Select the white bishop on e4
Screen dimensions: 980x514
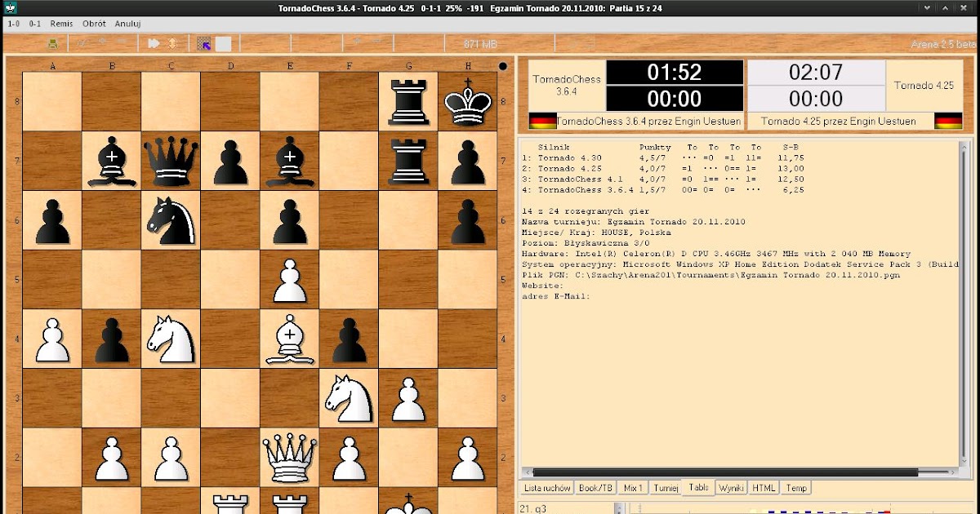point(290,339)
